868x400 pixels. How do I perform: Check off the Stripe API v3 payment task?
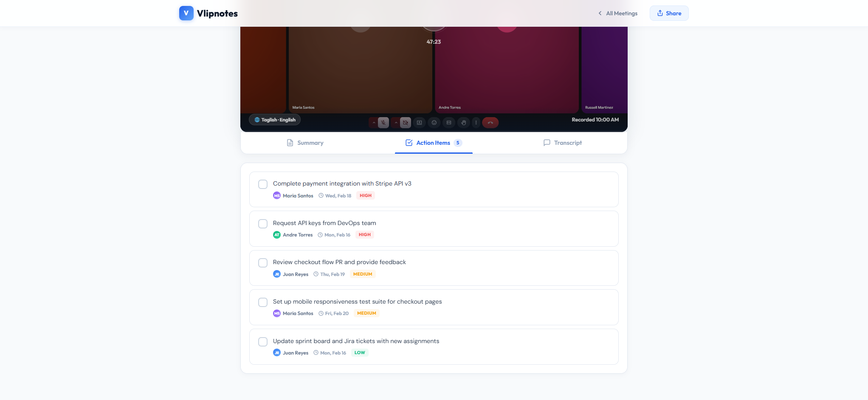click(262, 184)
